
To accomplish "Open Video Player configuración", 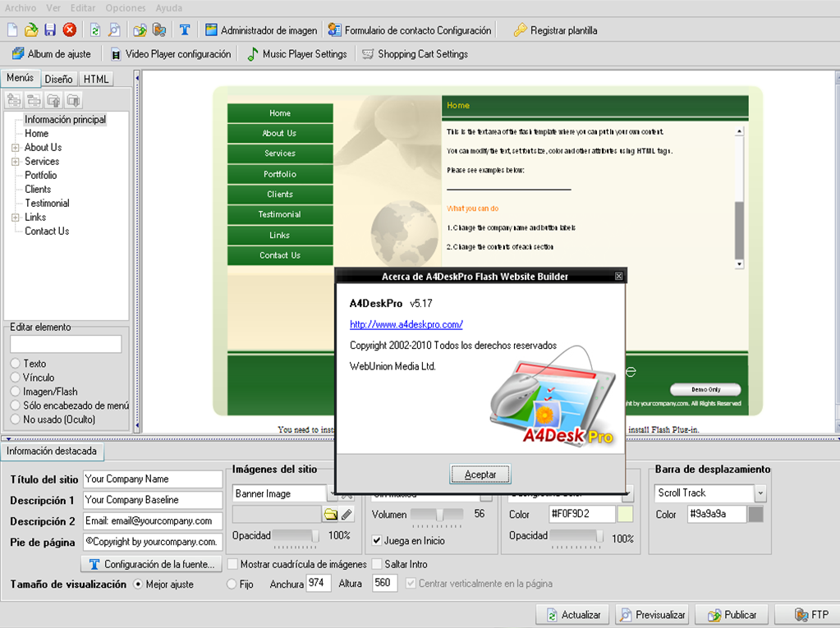I will 170,54.
